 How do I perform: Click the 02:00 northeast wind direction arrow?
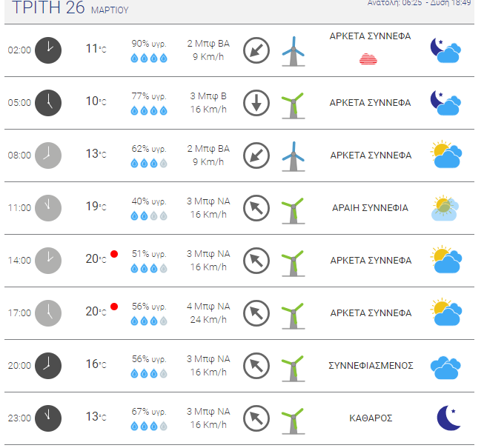click(x=256, y=50)
